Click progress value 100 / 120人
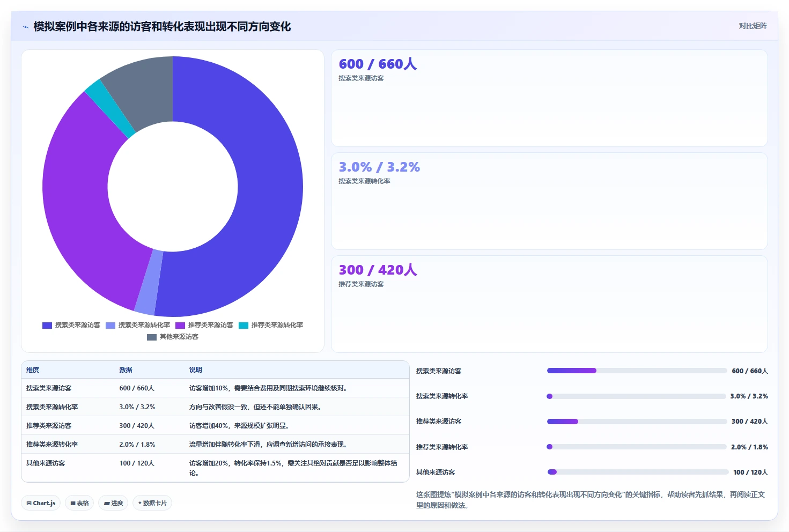The height and width of the screenshot is (532, 789). [750, 472]
